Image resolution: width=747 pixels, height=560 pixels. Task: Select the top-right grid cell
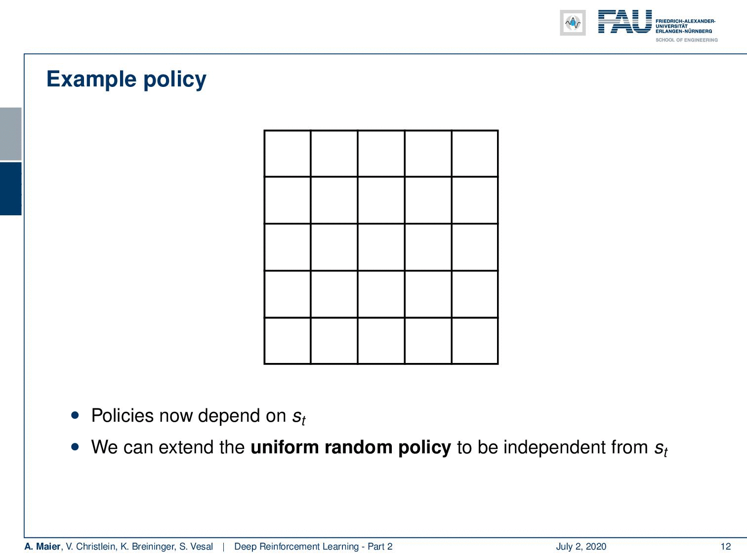pos(475,154)
